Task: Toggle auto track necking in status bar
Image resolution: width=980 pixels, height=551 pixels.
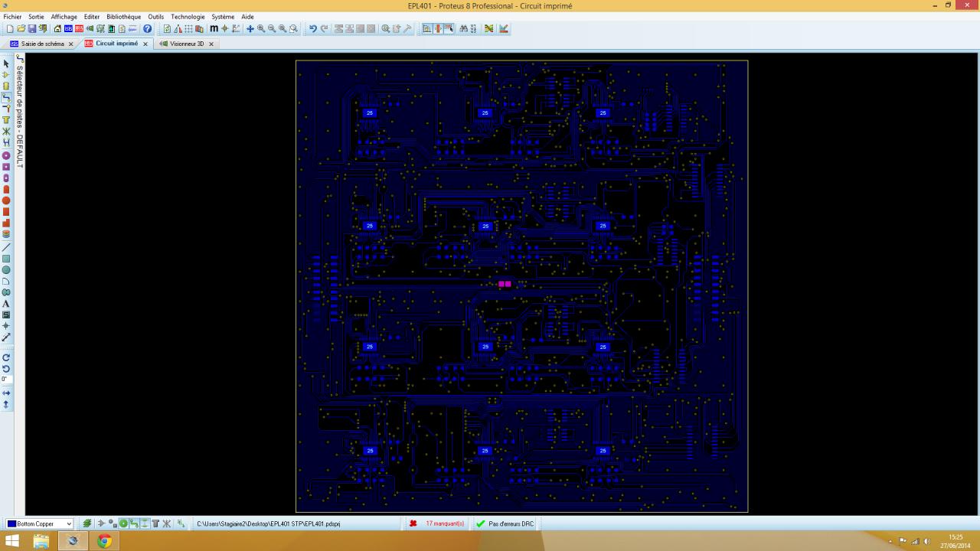Action: tap(145, 523)
